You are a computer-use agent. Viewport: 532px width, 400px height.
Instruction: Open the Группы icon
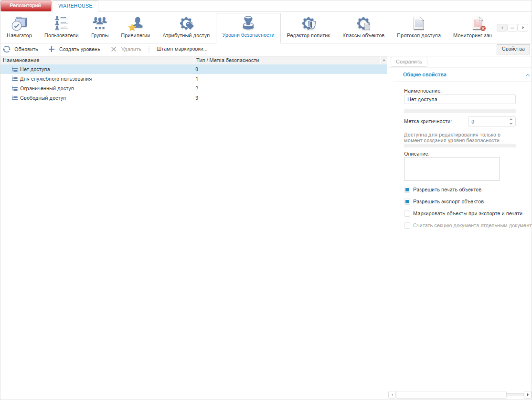tap(100, 23)
